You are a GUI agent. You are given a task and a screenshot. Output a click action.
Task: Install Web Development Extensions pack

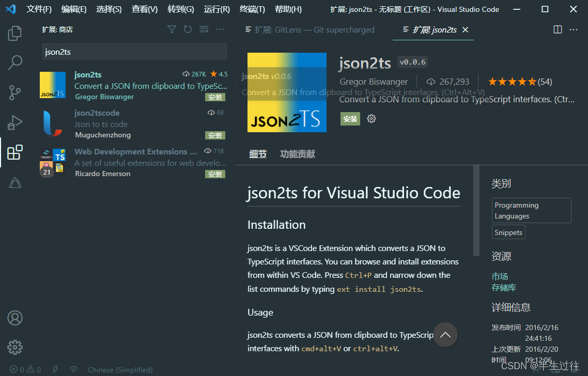[215, 175]
